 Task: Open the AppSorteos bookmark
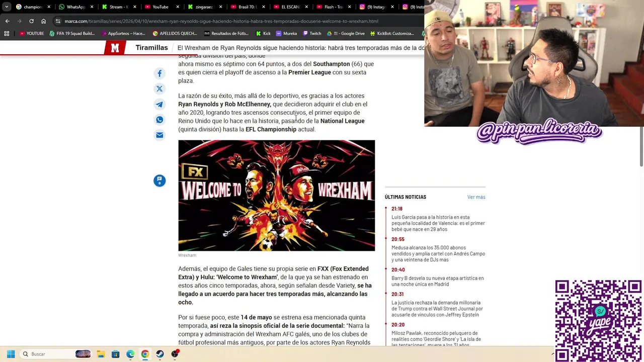[123, 34]
